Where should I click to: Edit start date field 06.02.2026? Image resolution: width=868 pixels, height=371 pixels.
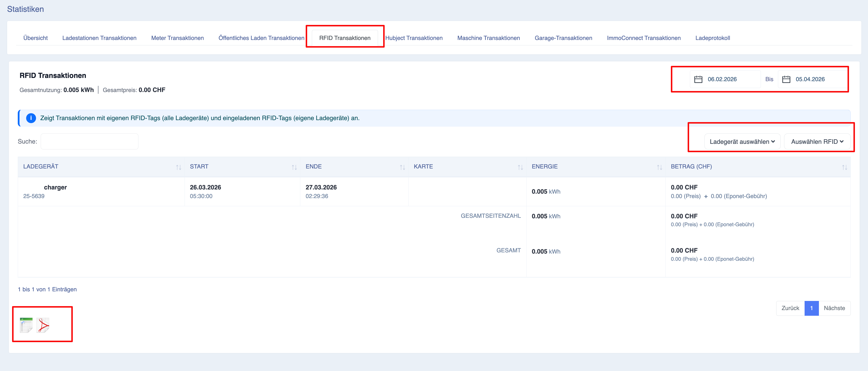(x=725, y=79)
